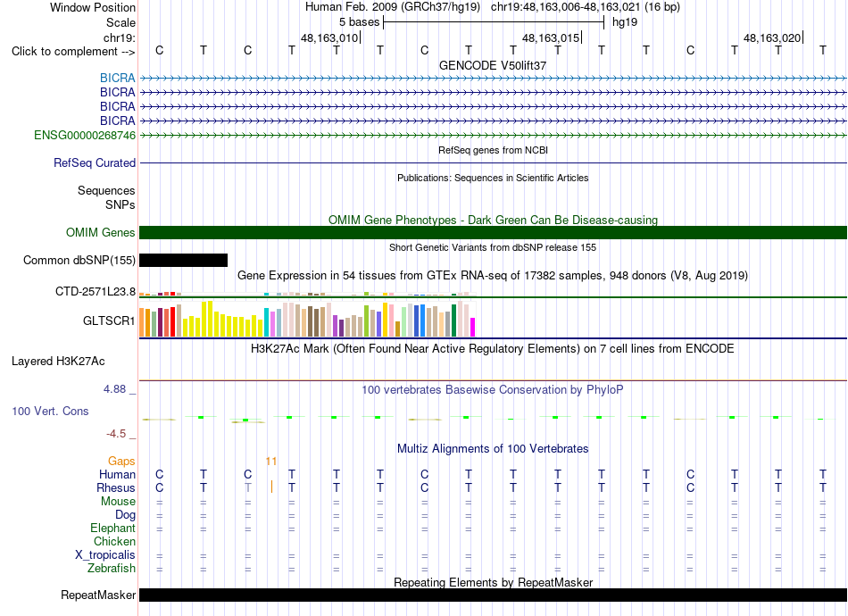This screenshot has height=616, width=848.
Task: Click the Human species label
Action: pyautogui.click(x=117, y=475)
